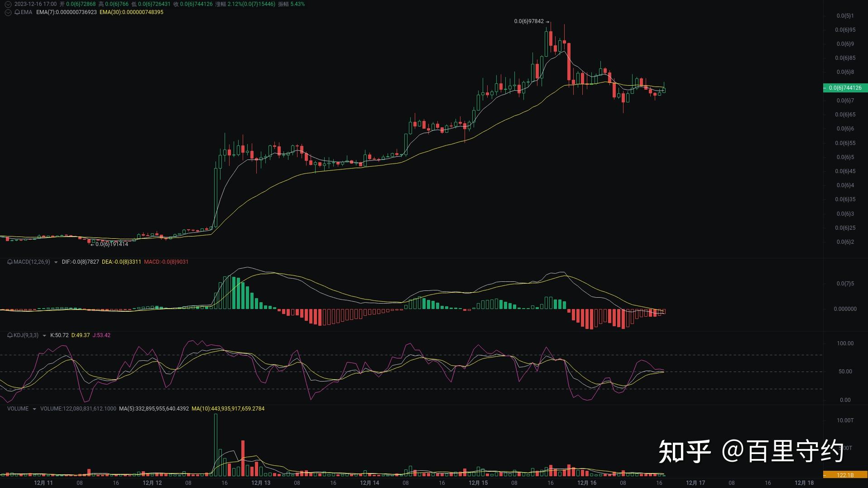The width and height of the screenshot is (868, 488).
Task: Click the green current price tag 0.0{6}744126
Action: (x=844, y=88)
